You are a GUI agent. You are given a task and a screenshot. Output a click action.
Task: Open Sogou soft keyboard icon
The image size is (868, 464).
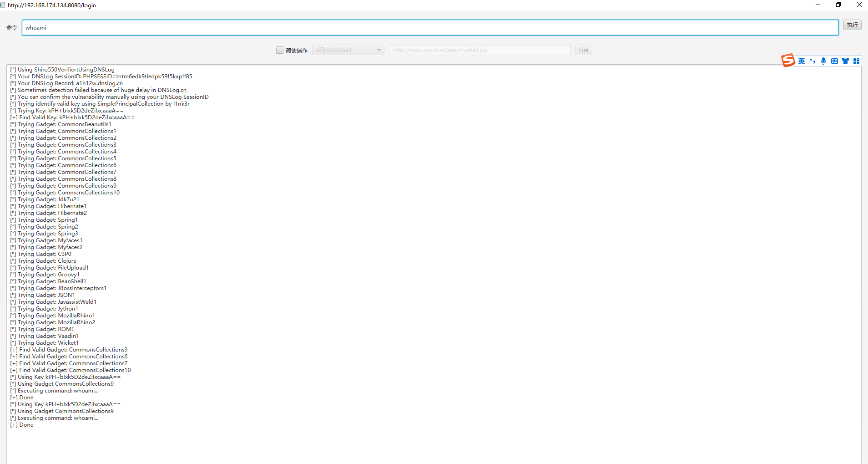(x=834, y=61)
